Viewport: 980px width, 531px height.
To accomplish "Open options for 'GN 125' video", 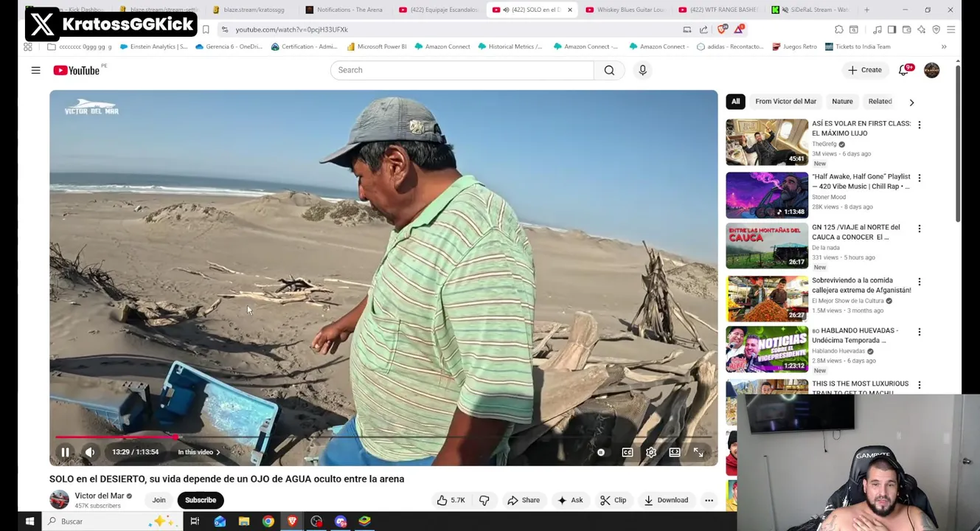I will (x=919, y=229).
